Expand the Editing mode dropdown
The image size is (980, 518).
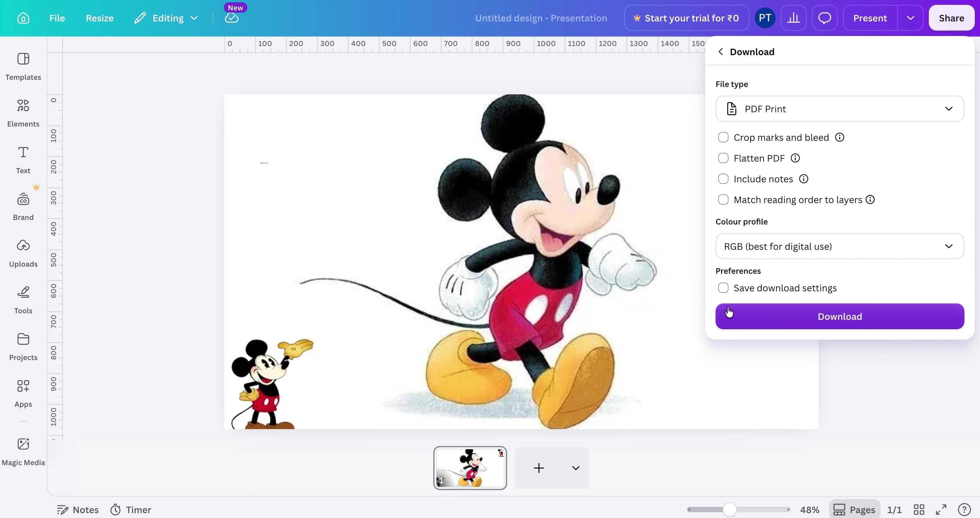[166, 18]
